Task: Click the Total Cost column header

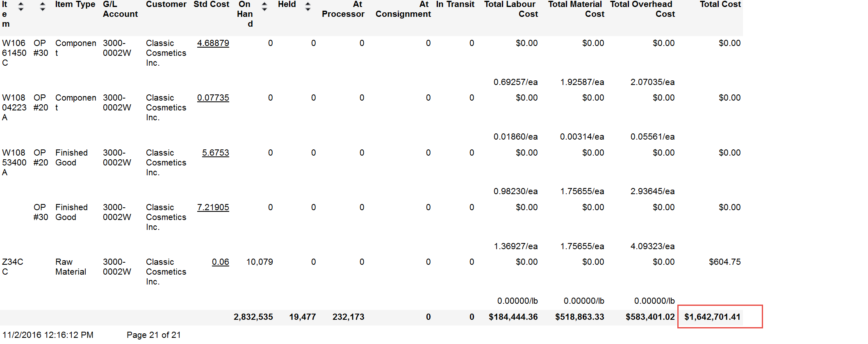Action: pos(720,5)
